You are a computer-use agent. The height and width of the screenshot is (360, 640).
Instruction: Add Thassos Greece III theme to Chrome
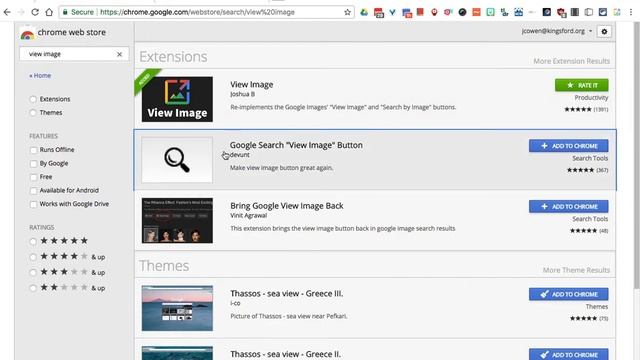tap(569, 294)
